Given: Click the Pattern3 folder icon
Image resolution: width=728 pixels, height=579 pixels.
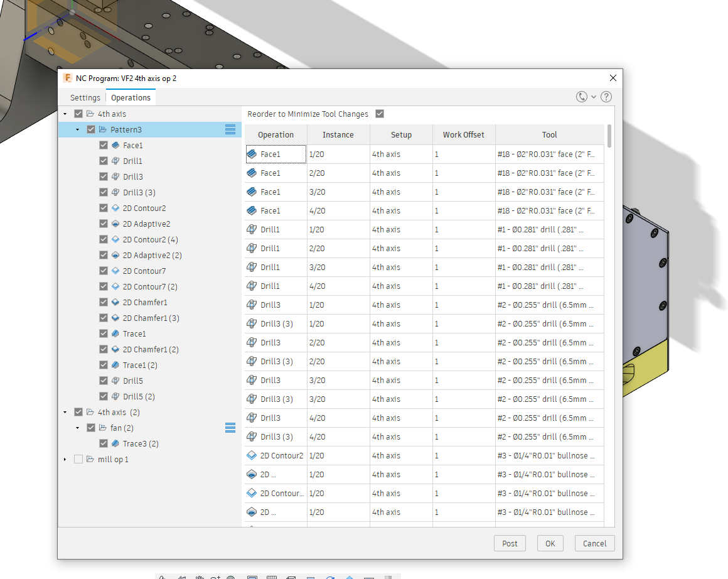Looking at the screenshot, I should pos(102,129).
